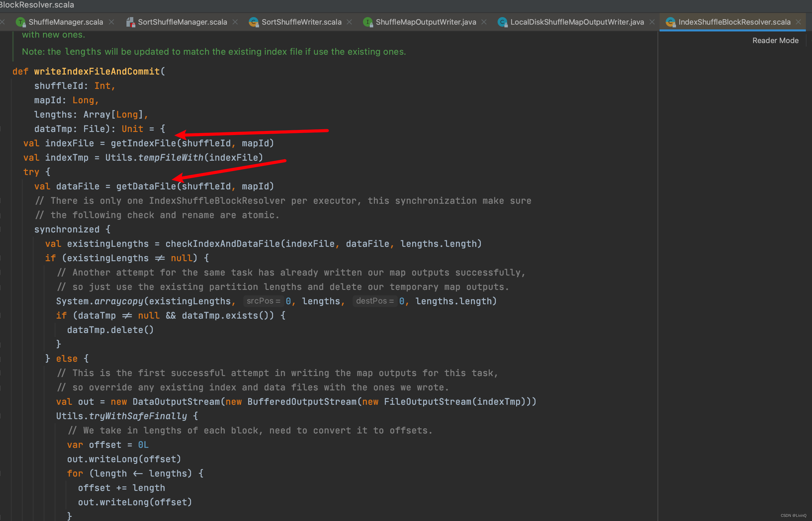Switch to the LocalDiskShuffleMapOutputWriter.java tab
This screenshot has width=812, height=521.
(577, 22)
